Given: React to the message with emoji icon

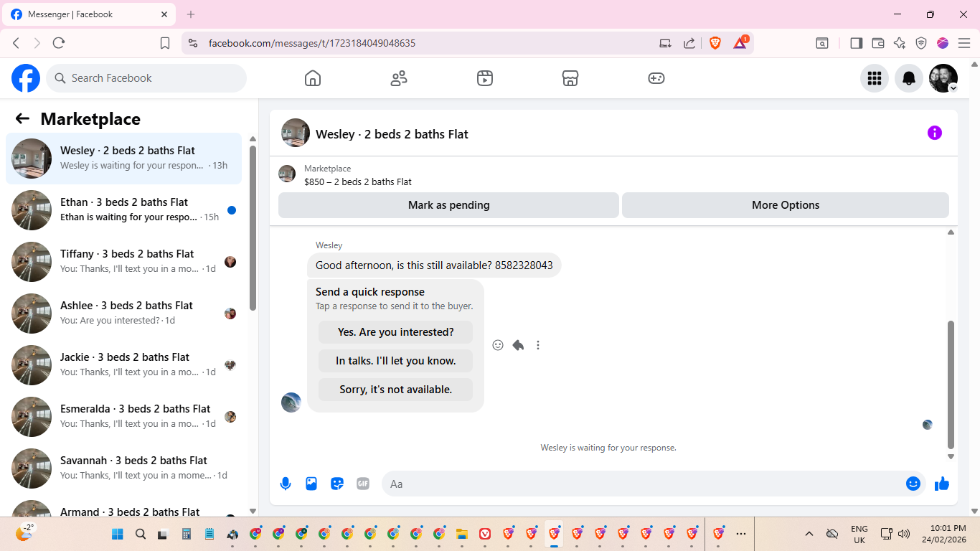Looking at the screenshot, I should click(498, 345).
